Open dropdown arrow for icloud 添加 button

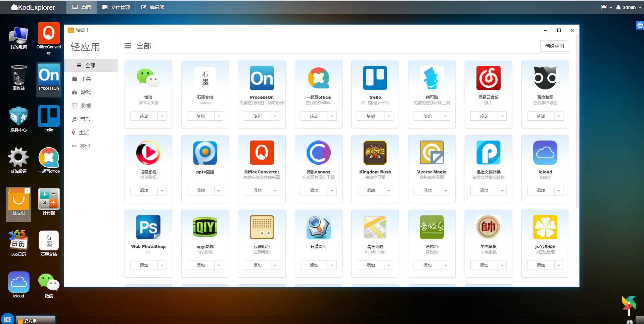click(559, 191)
